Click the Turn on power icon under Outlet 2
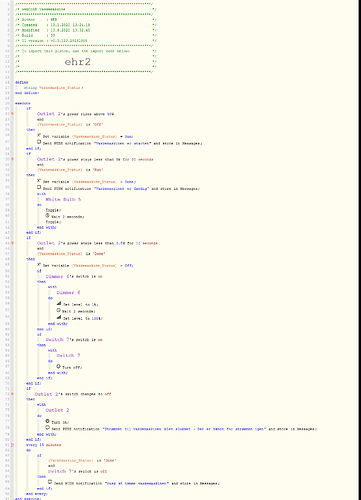 [47, 421]
